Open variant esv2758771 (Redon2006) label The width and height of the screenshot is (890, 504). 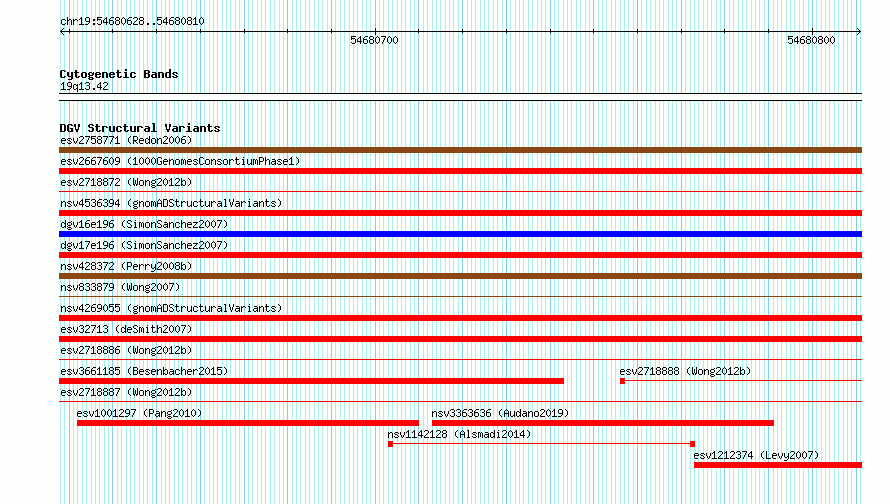pyautogui.click(x=126, y=140)
